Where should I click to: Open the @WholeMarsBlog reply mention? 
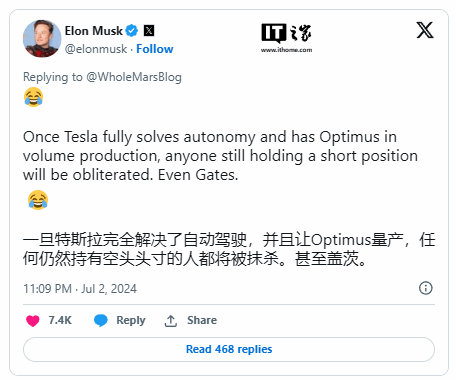[x=134, y=77]
